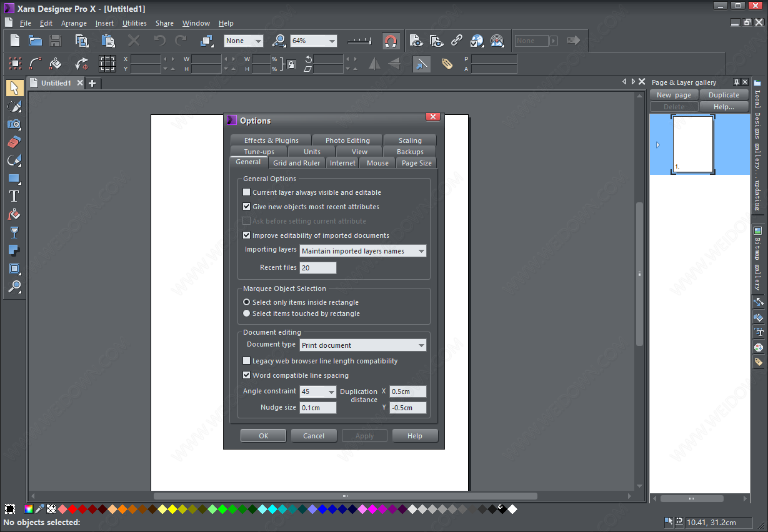Enable Current layer always visible and editable
768x532 pixels.
point(246,192)
